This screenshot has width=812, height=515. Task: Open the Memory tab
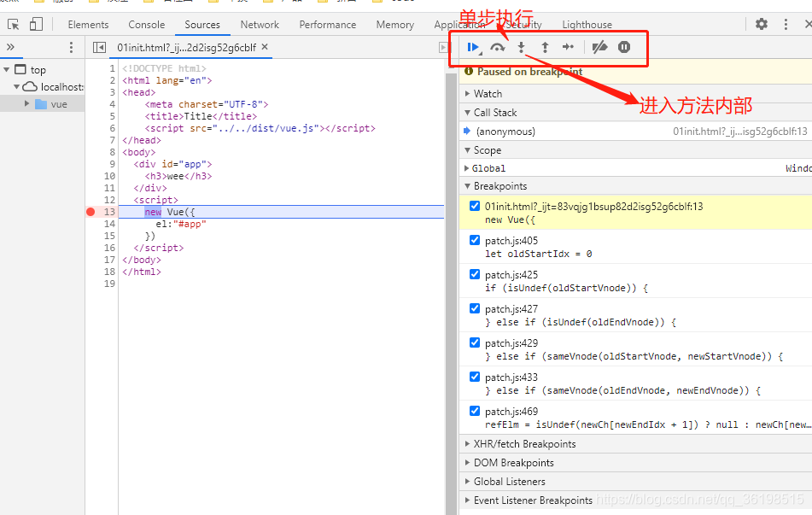(x=394, y=25)
